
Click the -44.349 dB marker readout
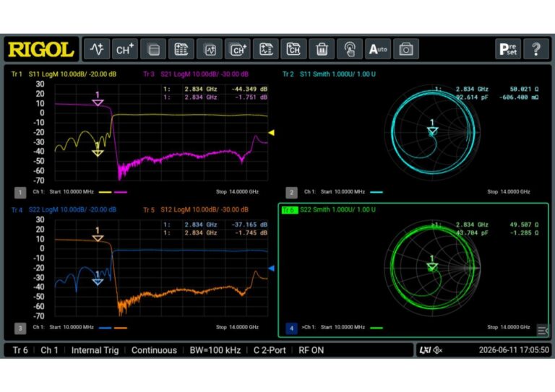click(249, 89)
